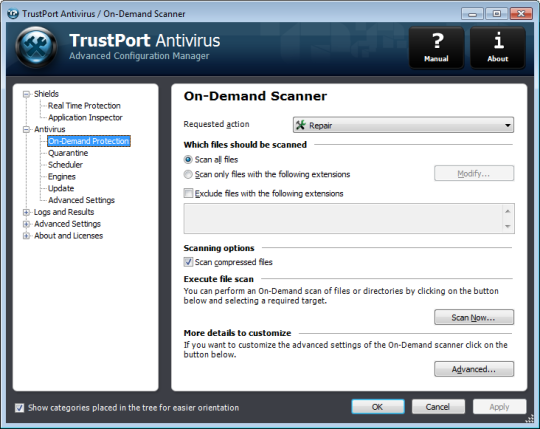
Task: Click the Requested action label
Action: (x=216, y=124)
